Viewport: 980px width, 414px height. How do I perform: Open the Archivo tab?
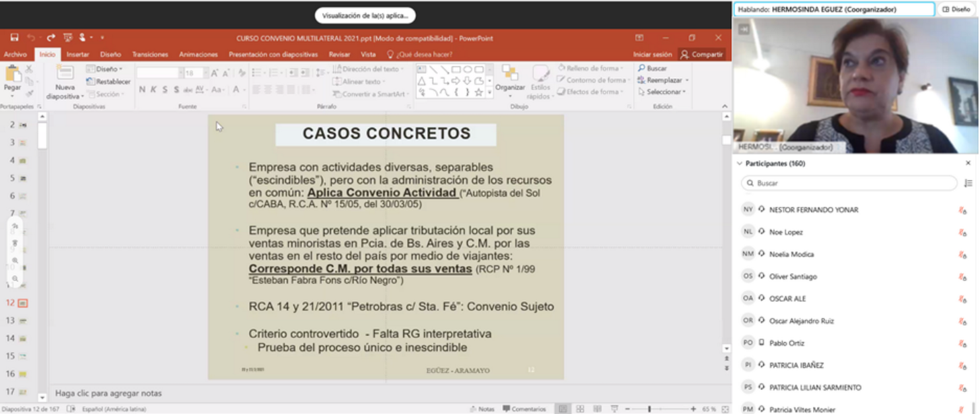pos(15,54)
